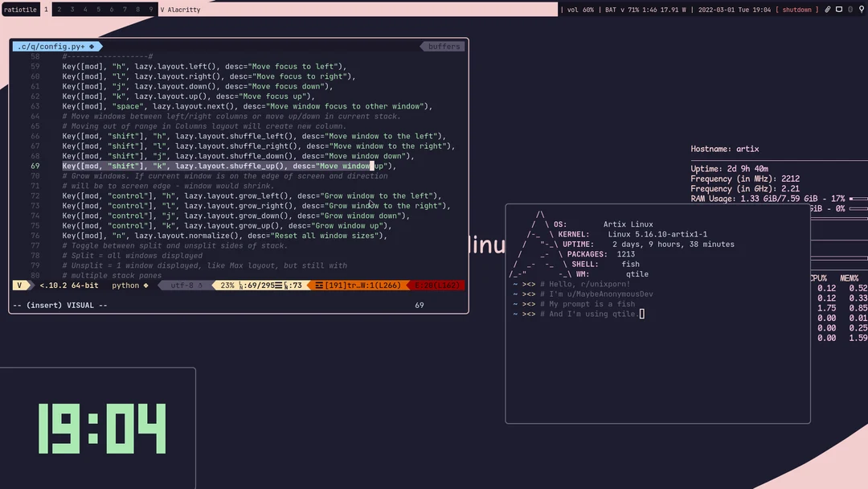Click the lightbulb icon at top-right corner
This screenshot has width=868, height=489.
pyautogui.click(x=862, y=9)
